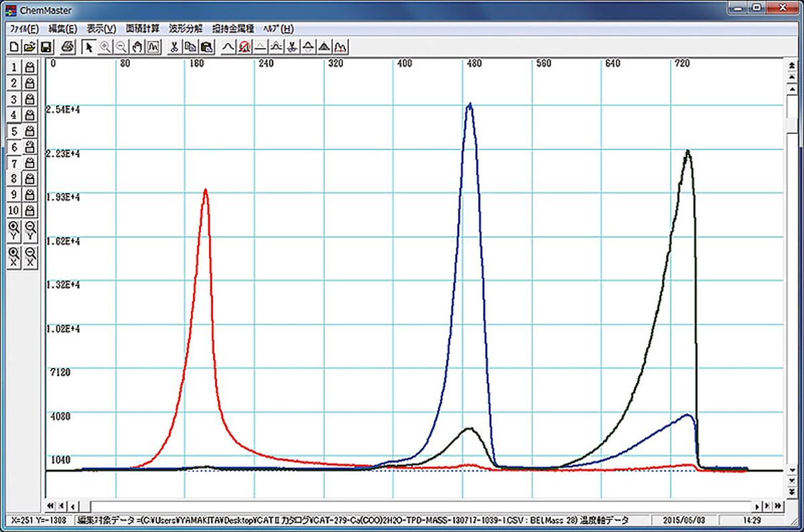Image resolution: width=804 pixels, height=532 pixels.
Task: Click the waveform display icon beside the hand
Action: point(153,47)
